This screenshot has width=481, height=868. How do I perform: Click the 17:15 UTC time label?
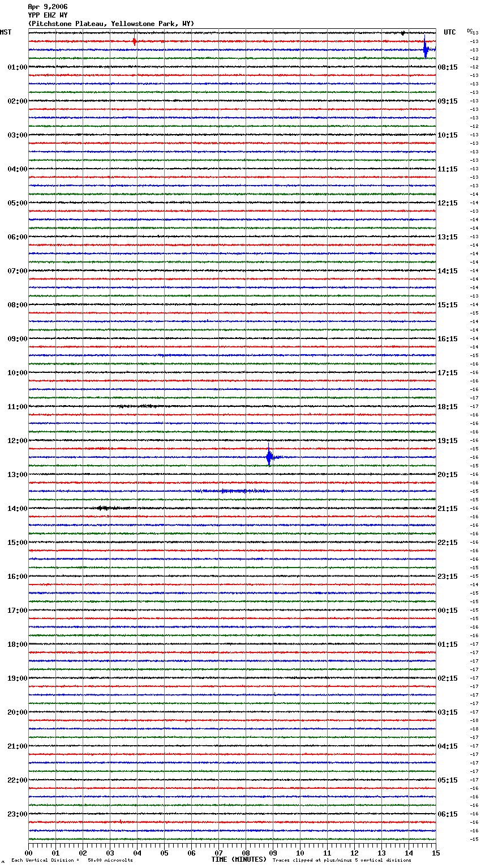[x=448, y=373]
